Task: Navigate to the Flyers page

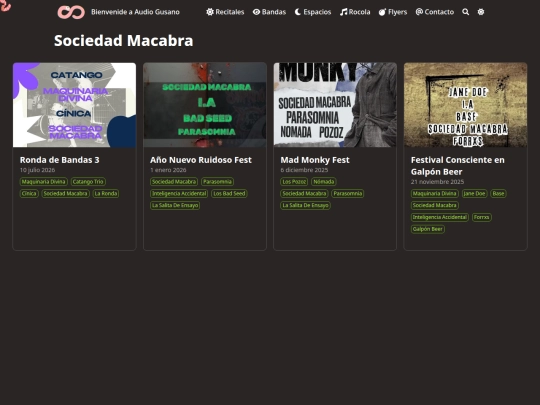Action: pyautogui.click(x=393, y=12)
